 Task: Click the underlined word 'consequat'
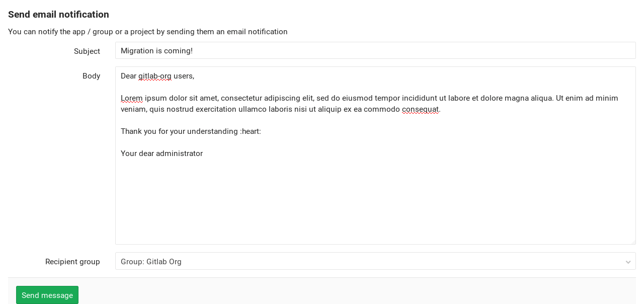(x=420, y=109)
